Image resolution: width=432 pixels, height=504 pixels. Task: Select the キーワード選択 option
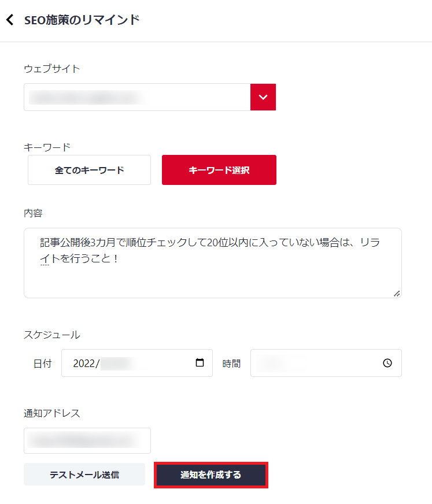click(x=219, y=170)
